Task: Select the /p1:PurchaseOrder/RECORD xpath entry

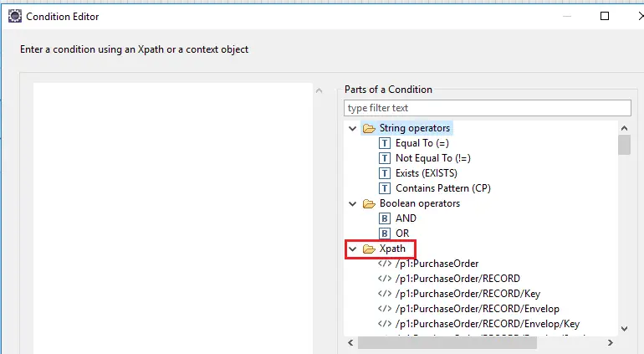Action: click(457, 279)
